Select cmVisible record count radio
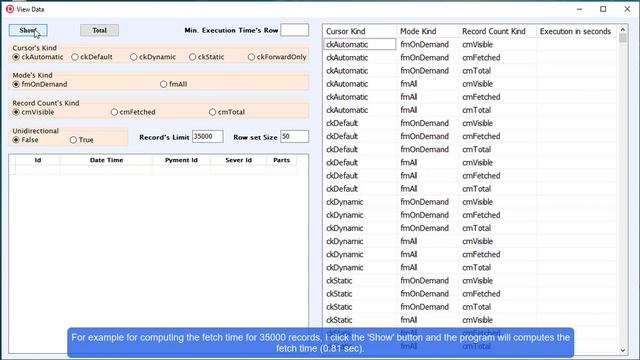Viewport: 640px width, 360px height. 33,112
